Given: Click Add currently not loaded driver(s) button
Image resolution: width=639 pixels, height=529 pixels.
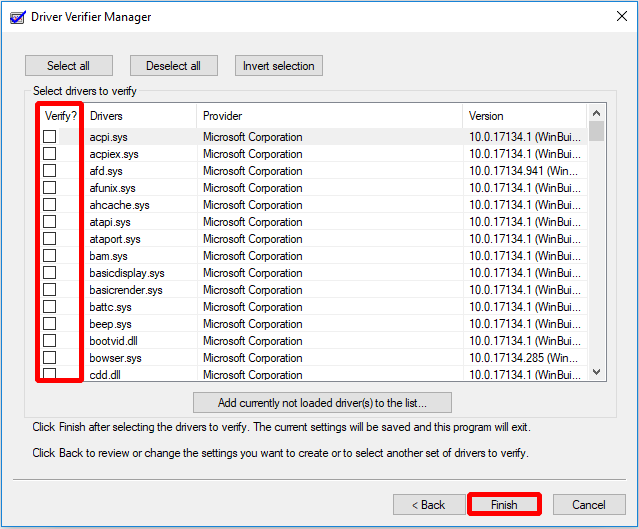Looking at the screenshot, I should click(x=322, y=403).
